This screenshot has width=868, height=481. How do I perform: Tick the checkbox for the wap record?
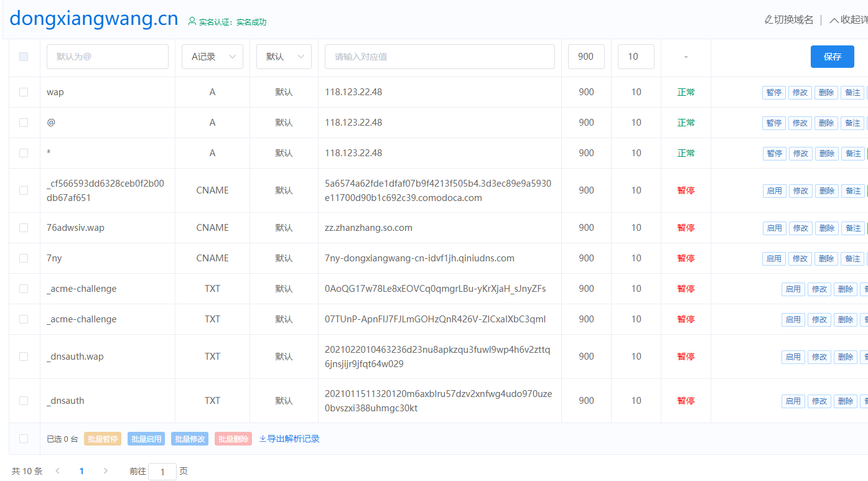click(x=24, y=92)
